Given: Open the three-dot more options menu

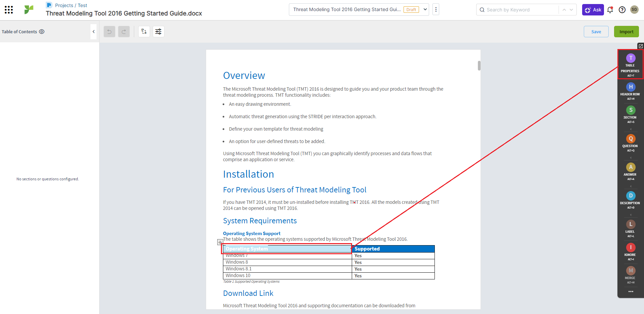Looking at the screenshot, I should pos(436,9).
